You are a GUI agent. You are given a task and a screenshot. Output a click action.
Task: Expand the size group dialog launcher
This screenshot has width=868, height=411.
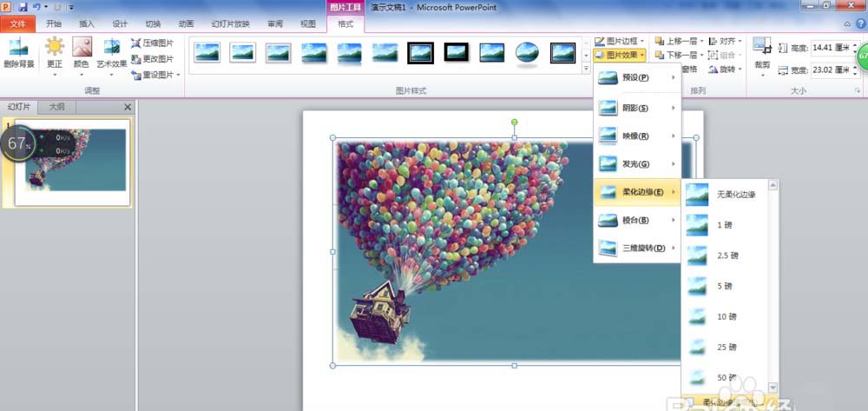tap(858, 90)
